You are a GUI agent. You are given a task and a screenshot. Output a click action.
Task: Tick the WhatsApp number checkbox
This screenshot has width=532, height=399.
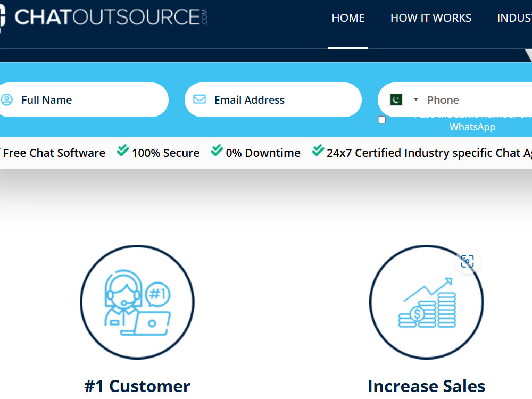pyautogui.click(x=381, y=120)
